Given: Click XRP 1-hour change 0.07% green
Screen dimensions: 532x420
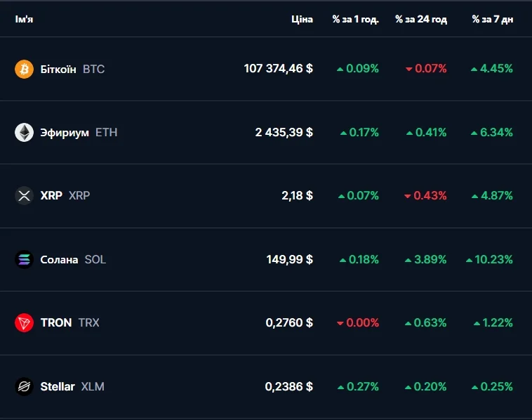Looking at the screenshot, I should click(358, 195).
